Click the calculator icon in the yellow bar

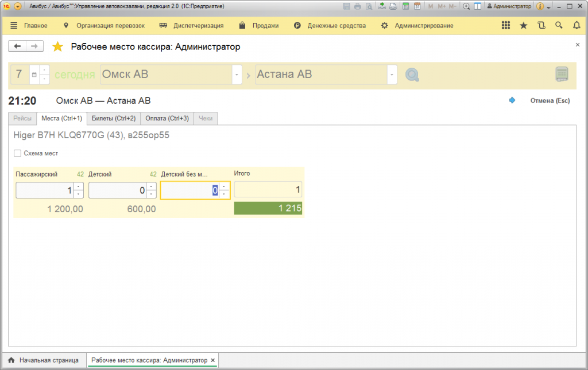click(x=562, y=75)
